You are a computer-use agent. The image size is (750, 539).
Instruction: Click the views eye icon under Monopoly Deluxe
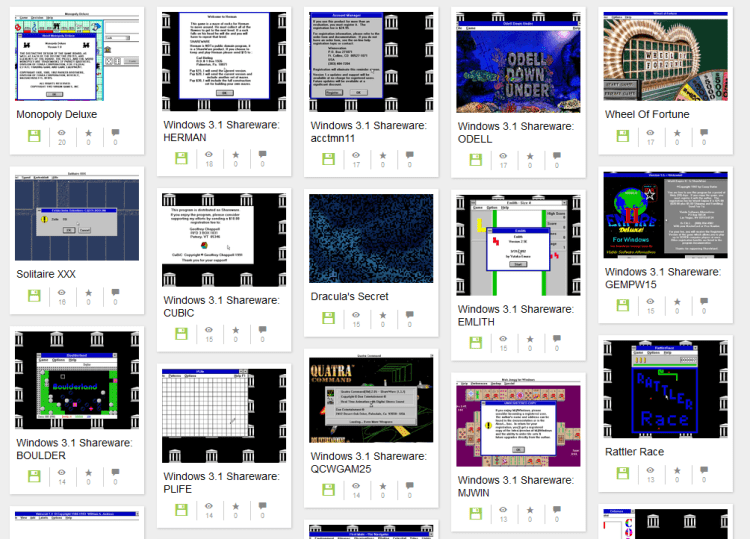click(62, 133)
